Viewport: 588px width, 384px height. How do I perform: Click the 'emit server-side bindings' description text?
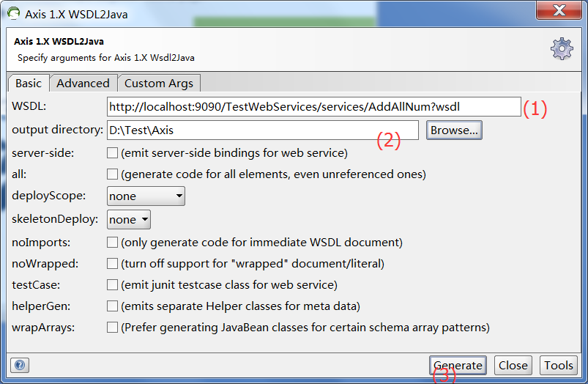point(234,152)
